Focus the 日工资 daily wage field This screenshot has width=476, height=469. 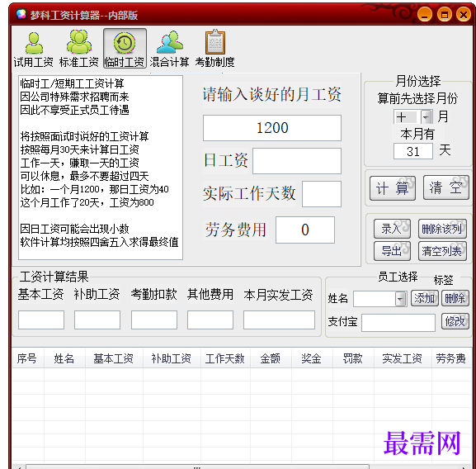(297, 161)
